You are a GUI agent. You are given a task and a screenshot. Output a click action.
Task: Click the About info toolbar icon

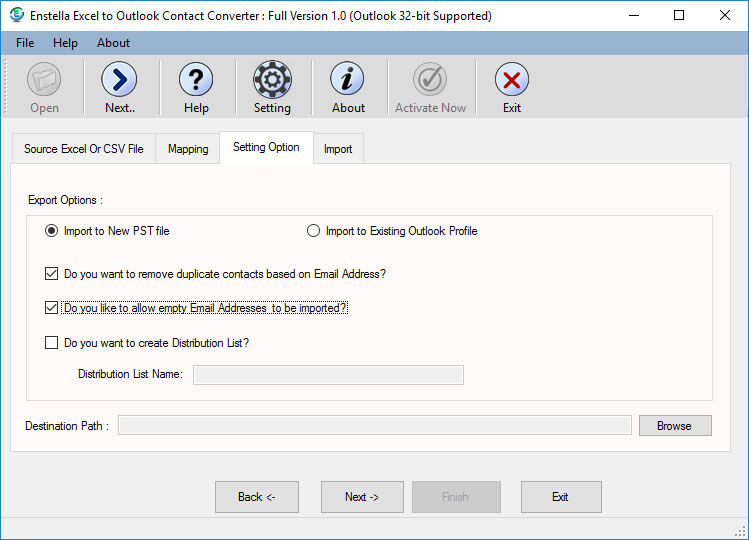348,80
